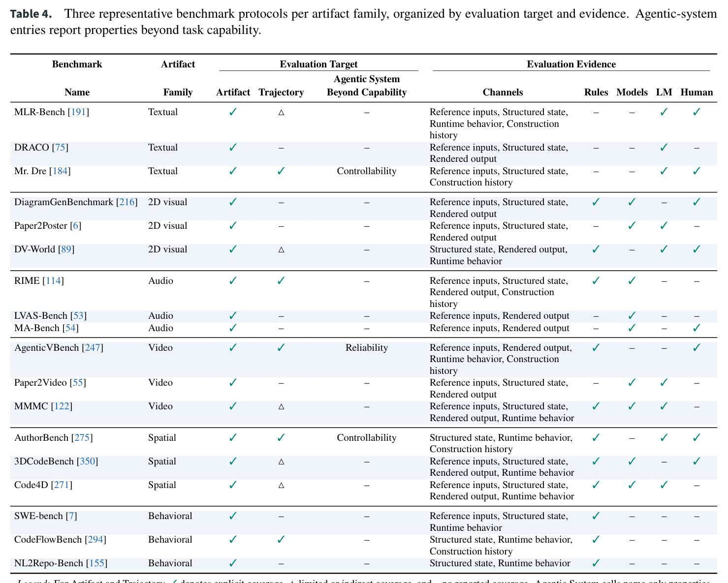Viewport: 728px width, 583px height.
Task: Click the Trajectory triangle mark for MMMC
Action: pyautogui.click(x=281, y=407)
